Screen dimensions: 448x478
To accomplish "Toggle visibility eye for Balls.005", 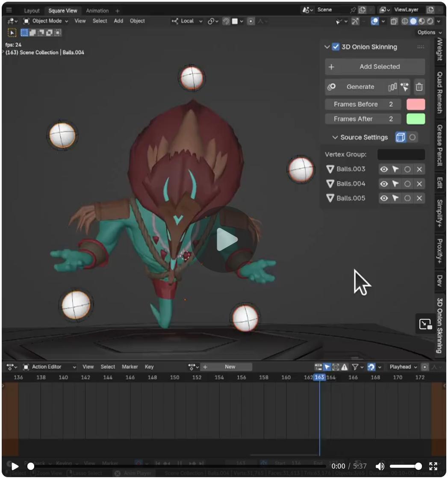I will (384, 198).
